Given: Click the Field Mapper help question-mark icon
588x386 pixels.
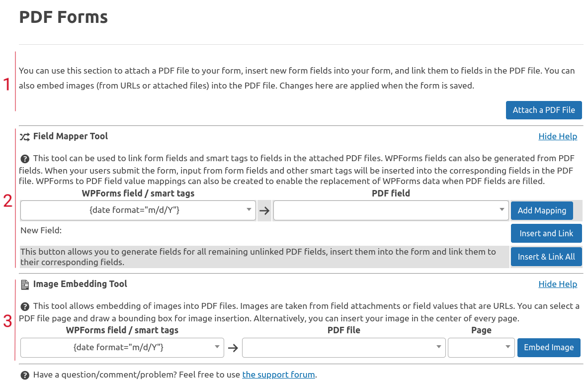Looking at the screenshot, I should [25, 159].
